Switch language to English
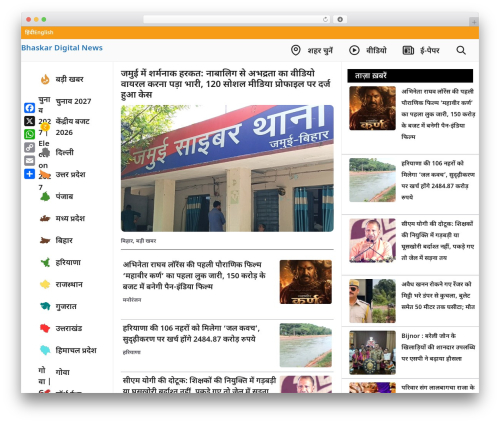The width and height of the screenshot is (500, 423). pyautogui.click(x=44, y=32)
